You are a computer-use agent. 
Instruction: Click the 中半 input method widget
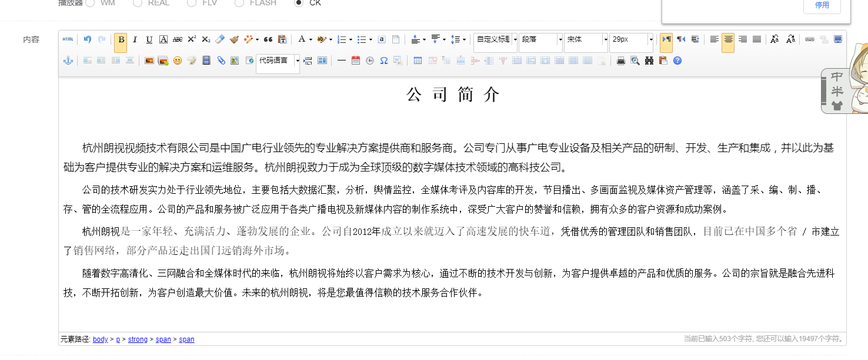[x=836, y=90]
